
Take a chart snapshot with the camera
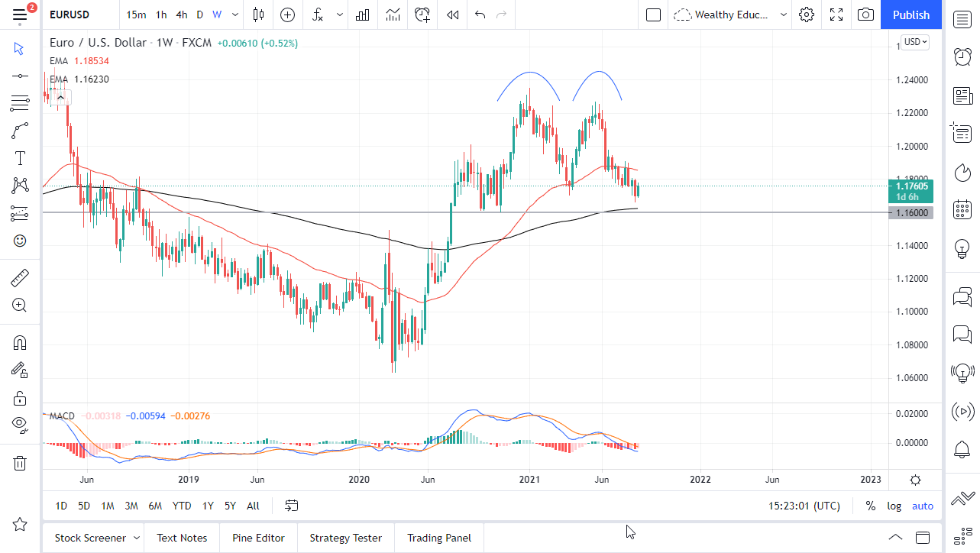coord(865,15)
